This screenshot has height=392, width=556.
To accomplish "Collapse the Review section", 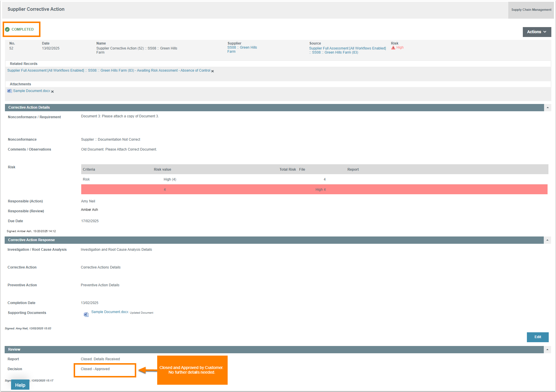I will point(547,349).
